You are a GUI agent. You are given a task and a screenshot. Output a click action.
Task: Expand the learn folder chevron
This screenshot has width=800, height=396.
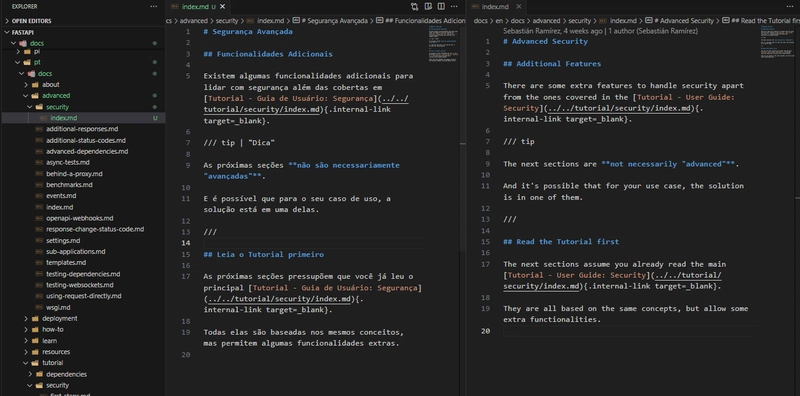pos(26,341)
